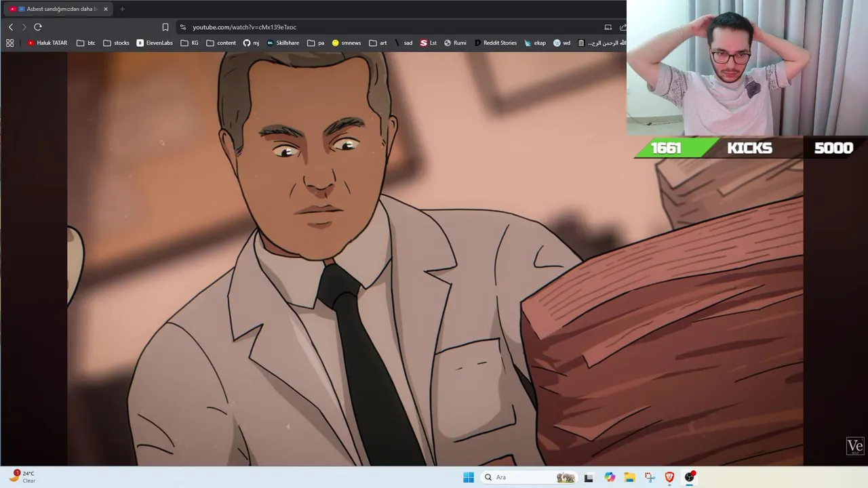Open the weather widget showing 24°C
Viewport: 868px width, 488px height.
22,477
